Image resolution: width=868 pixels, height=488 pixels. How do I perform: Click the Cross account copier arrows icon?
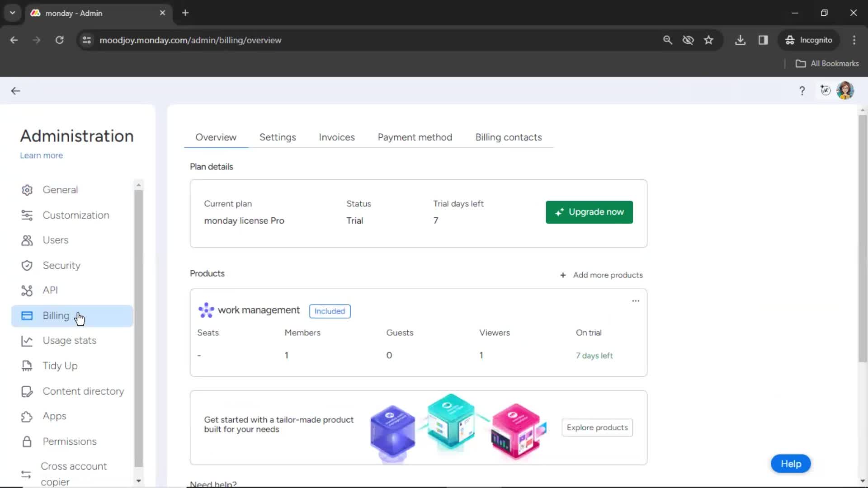(x=26, y=474)
